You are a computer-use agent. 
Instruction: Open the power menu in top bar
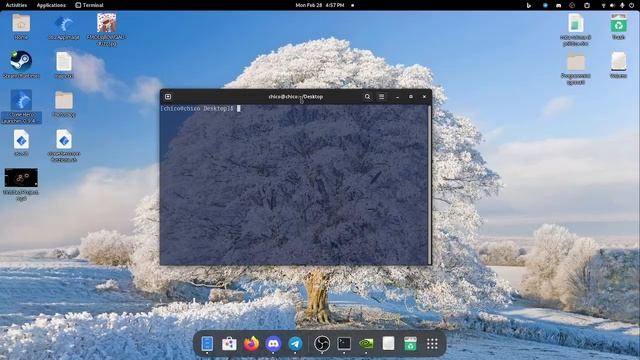pos(631,5)
